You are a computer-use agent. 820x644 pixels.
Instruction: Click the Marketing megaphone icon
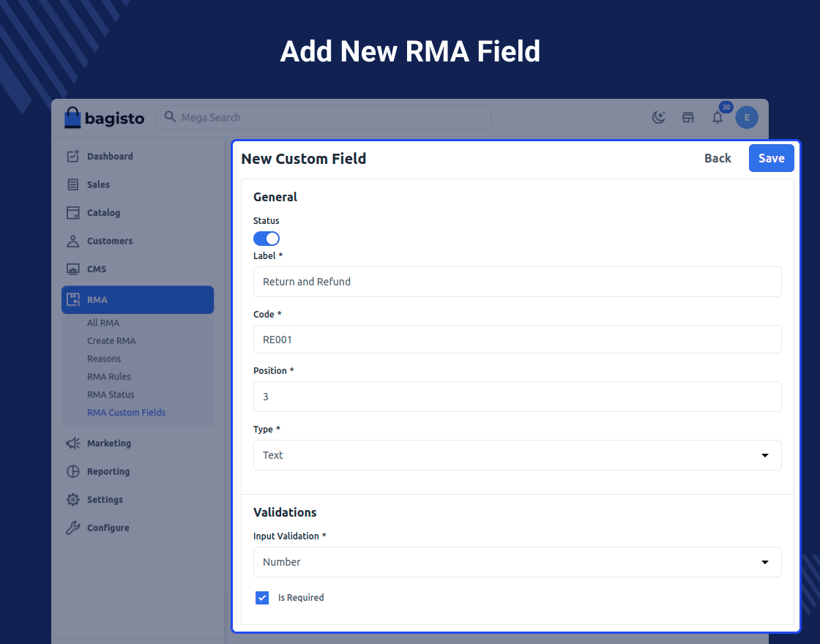click(72, 443)
